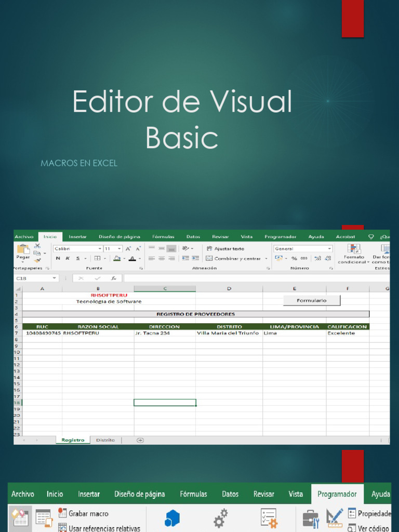Click Grabar macro
Viewport: 399px width, 532px height.
pyautogui.click(x=84, y=513)
